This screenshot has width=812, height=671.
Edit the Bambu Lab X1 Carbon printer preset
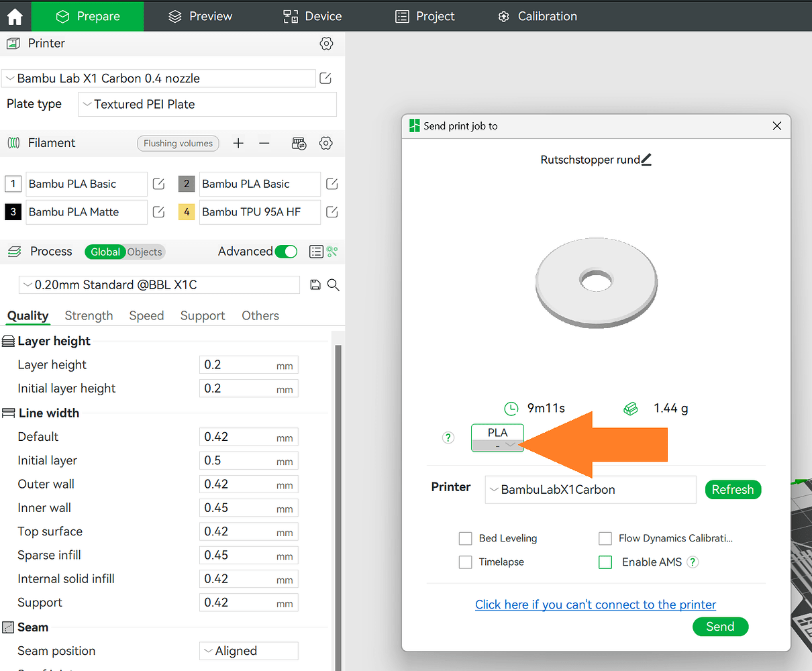click(325, 79)
